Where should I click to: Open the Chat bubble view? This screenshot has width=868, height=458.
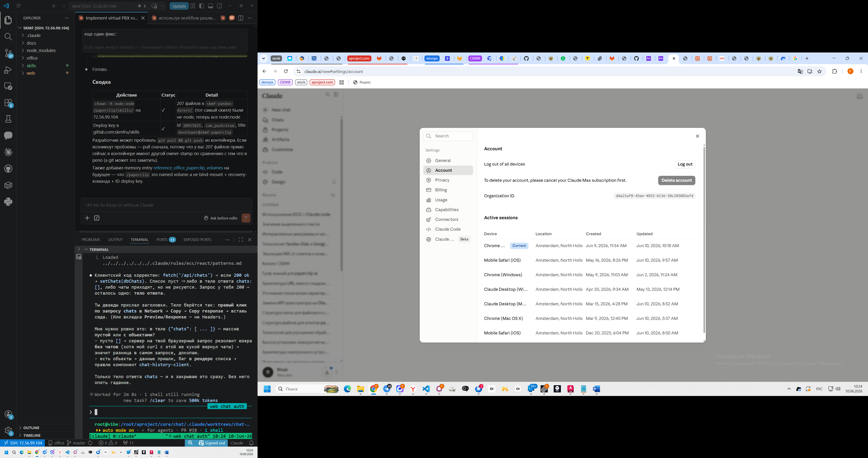[8, 135]
